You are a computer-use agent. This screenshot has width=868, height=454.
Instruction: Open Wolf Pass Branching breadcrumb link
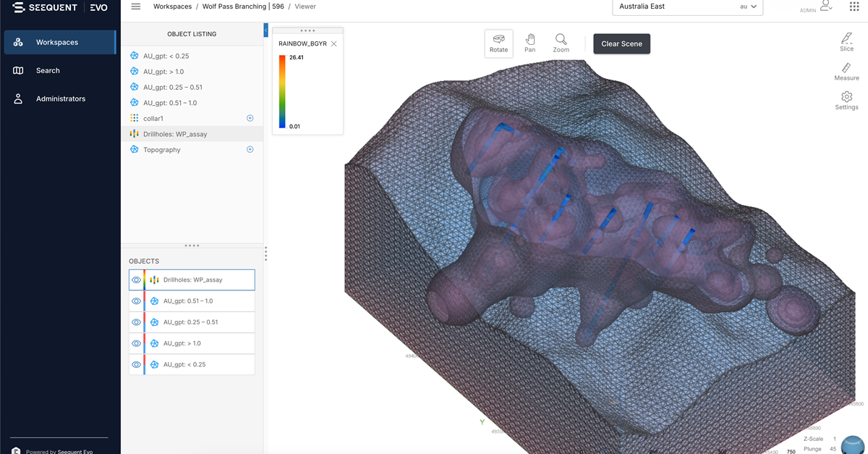[234, 7]
